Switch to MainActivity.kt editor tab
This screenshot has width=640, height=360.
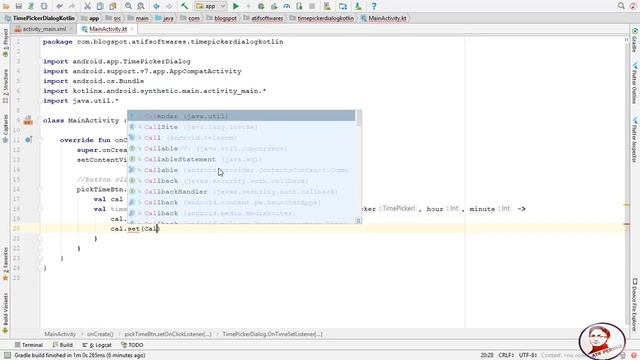(107, 29)
